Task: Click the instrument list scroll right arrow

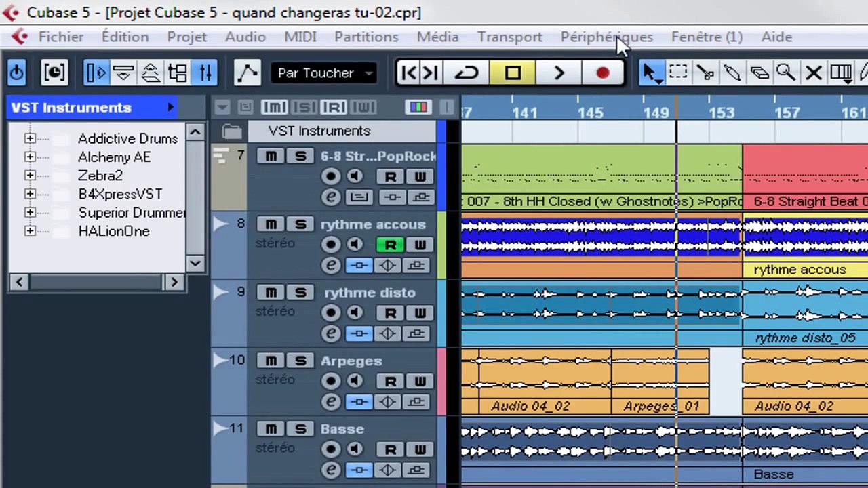Action: (174, 282)
